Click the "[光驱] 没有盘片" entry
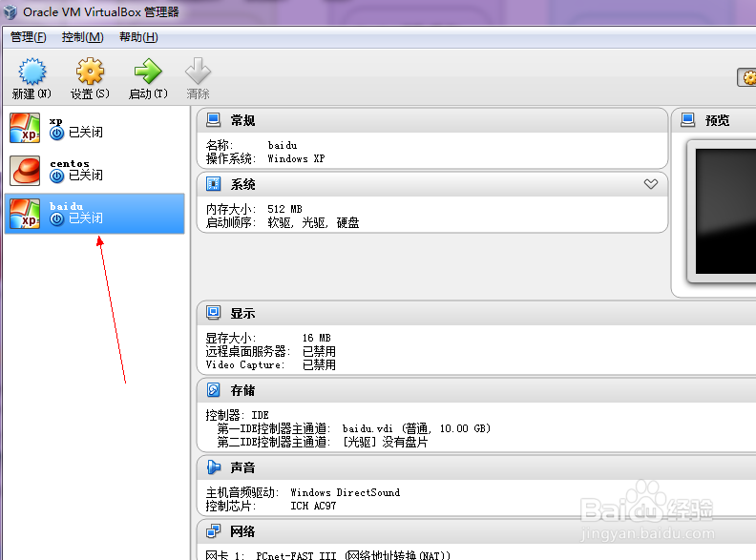This screenshot has width=756, height=560. (385, 442)
